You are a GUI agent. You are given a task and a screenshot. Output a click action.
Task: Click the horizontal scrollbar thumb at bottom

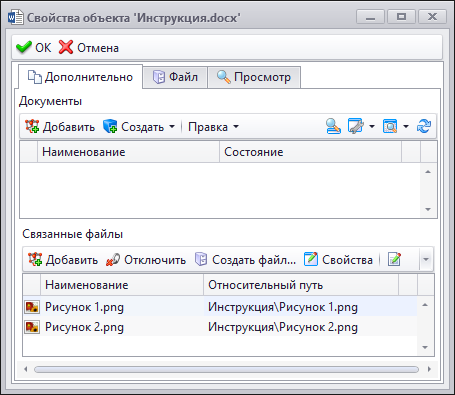point(226,369)
